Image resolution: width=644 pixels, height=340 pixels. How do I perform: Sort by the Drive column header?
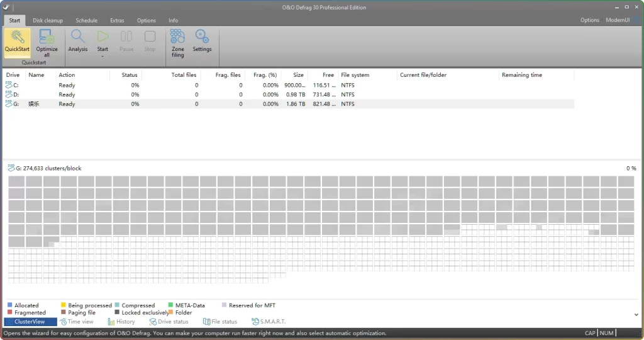point(14,75)
